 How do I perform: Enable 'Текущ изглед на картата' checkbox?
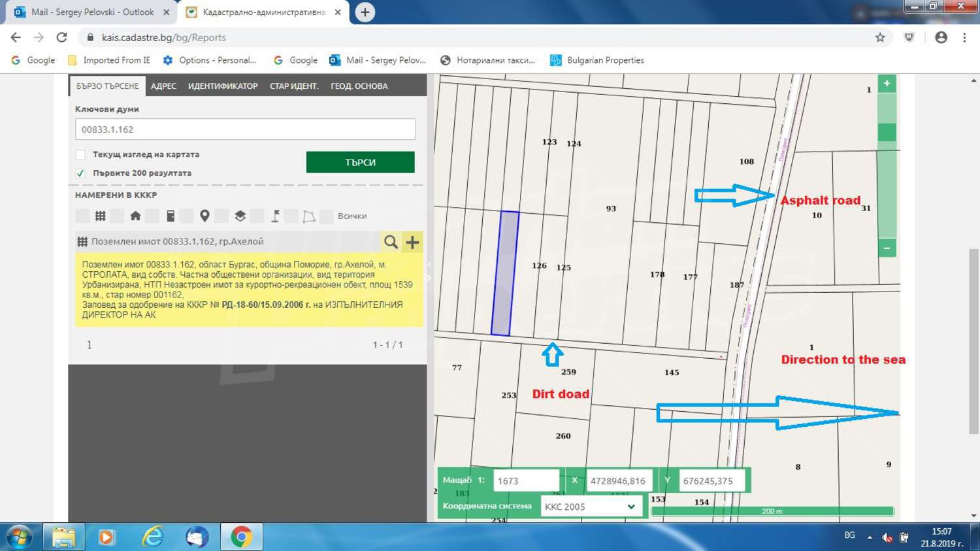(x=80, y=155)
